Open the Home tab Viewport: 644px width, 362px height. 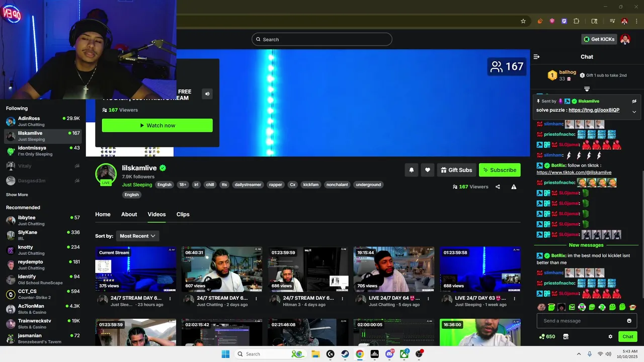click(x=103, y=214)
